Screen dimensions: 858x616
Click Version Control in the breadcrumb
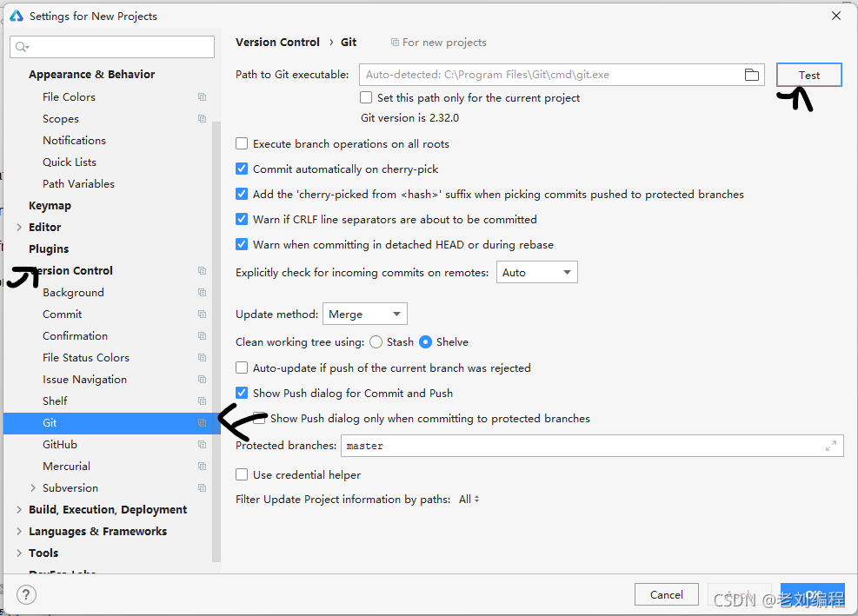coord(277,42)
